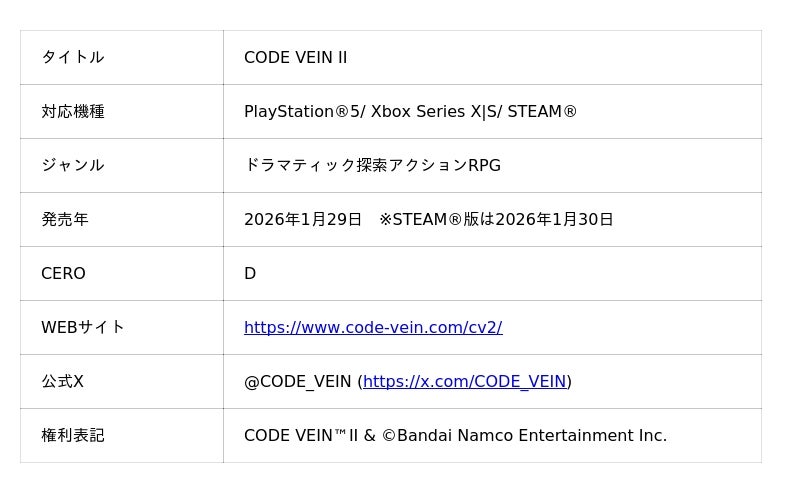This screenshot has height=493, width=800.
Task: Click the CODE VEIN™ II trademark text
Action: pyautogui.click(x=300, y=436)
